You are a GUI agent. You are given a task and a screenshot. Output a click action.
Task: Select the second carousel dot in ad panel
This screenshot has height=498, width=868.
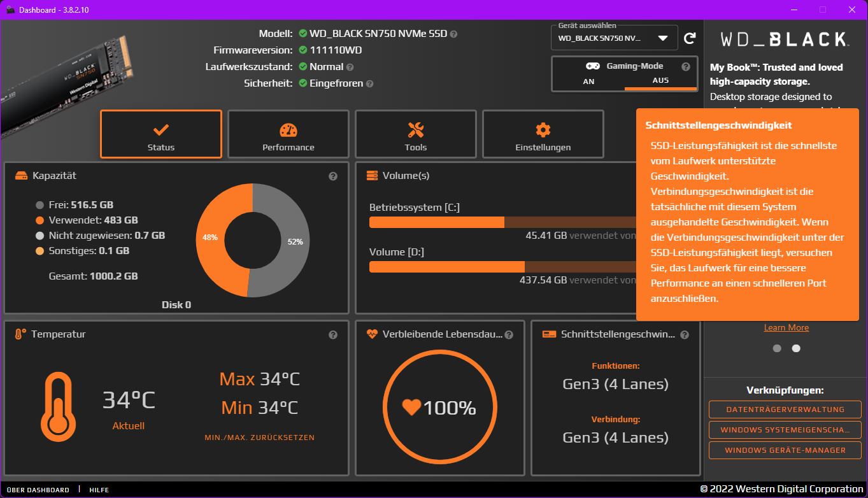pyautogui.click(x=796, y=348)
